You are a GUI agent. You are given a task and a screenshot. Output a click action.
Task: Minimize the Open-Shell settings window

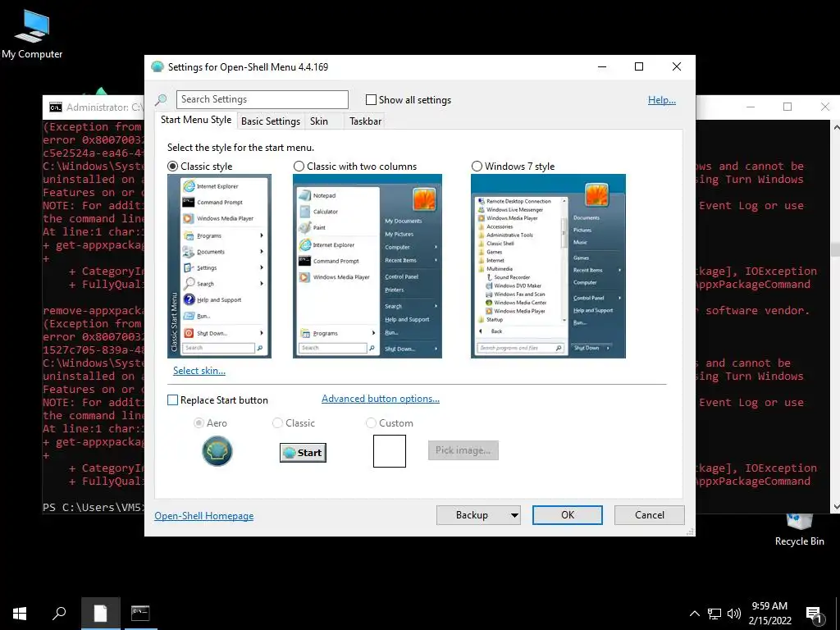click(x=602, y=66)
